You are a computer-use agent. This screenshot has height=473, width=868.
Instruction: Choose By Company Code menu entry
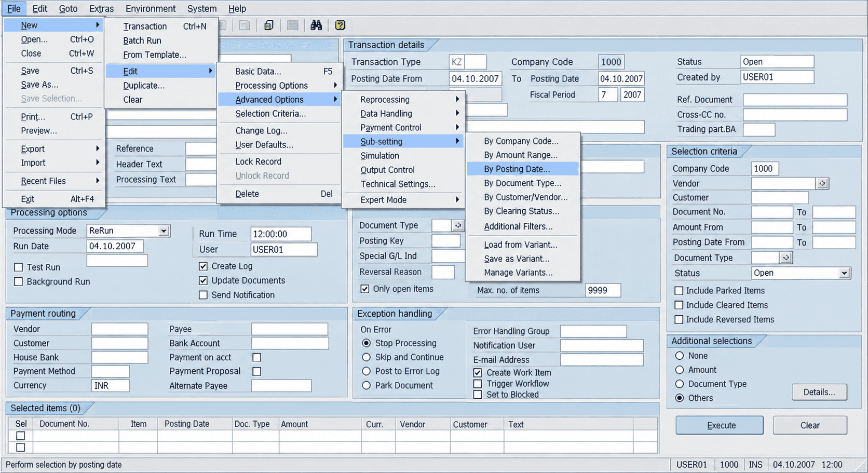[x=523, y=141]
